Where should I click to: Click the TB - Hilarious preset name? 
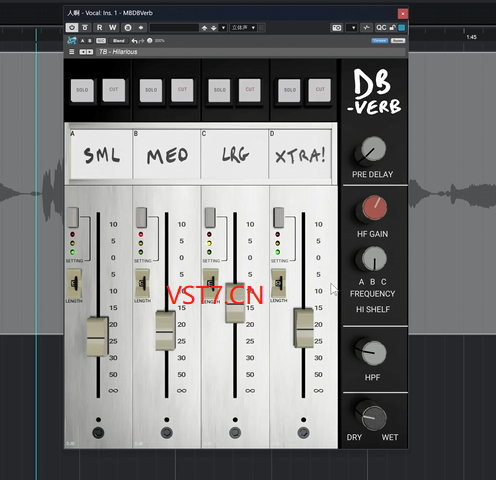118,52
